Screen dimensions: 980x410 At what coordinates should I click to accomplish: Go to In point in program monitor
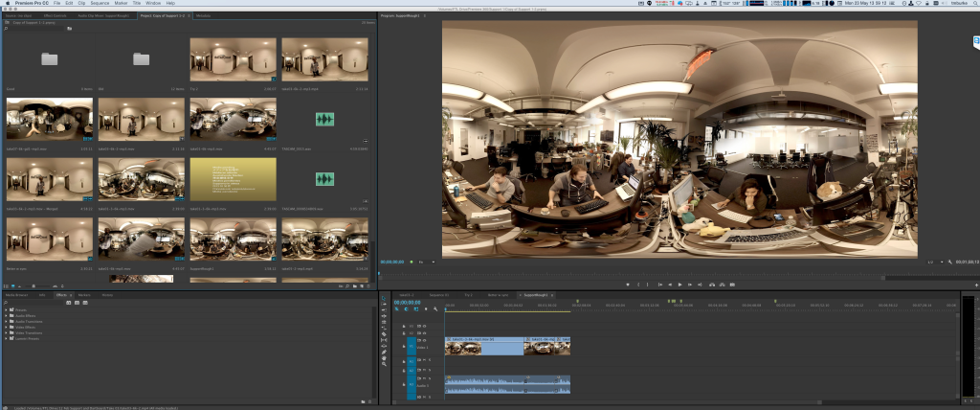coord(660,285)
